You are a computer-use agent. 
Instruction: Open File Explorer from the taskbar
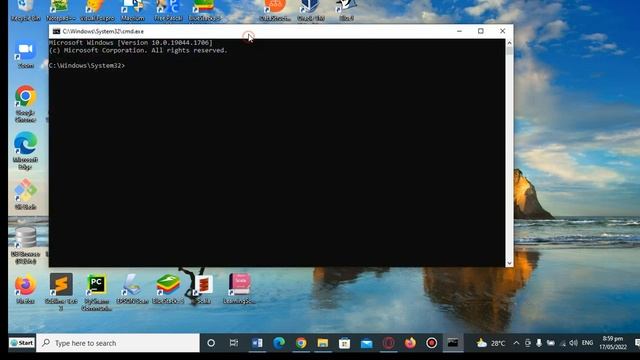click(323, 343)
